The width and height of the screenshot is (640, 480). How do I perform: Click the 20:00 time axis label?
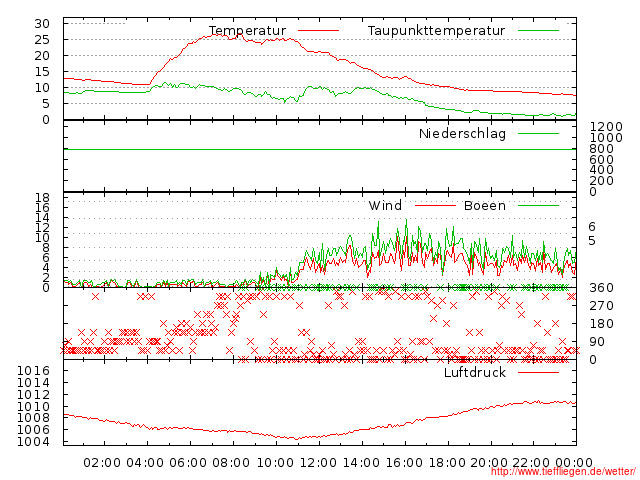click(x=489, y=463)
